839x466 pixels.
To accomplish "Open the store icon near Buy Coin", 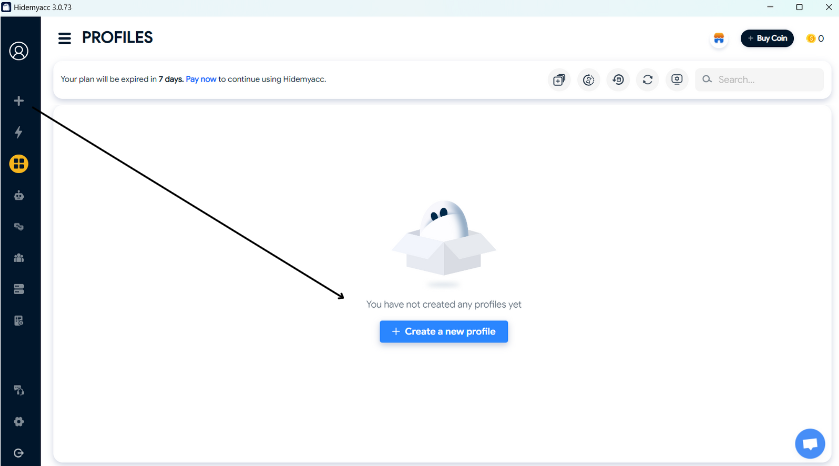I will [x=719, y=39].
